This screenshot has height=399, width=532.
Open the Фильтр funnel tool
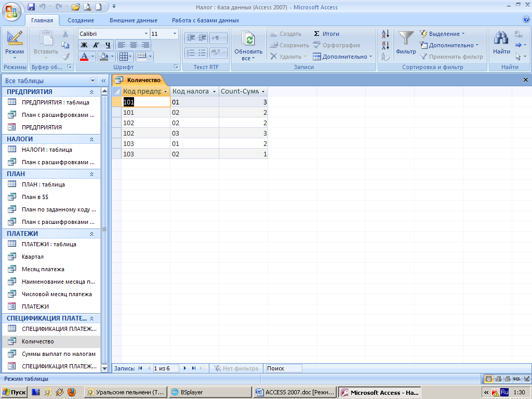[406, 43]
